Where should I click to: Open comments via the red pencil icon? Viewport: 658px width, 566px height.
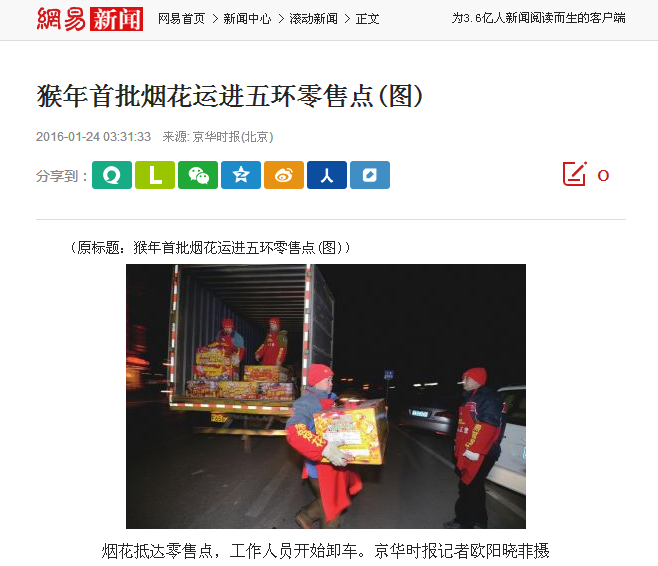(574, 174)
